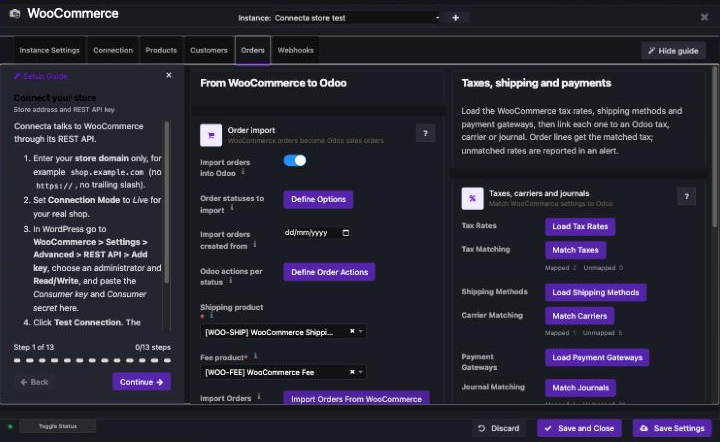
Task: Toggle Import orders into Odoo switch
Action: (294, 161)
